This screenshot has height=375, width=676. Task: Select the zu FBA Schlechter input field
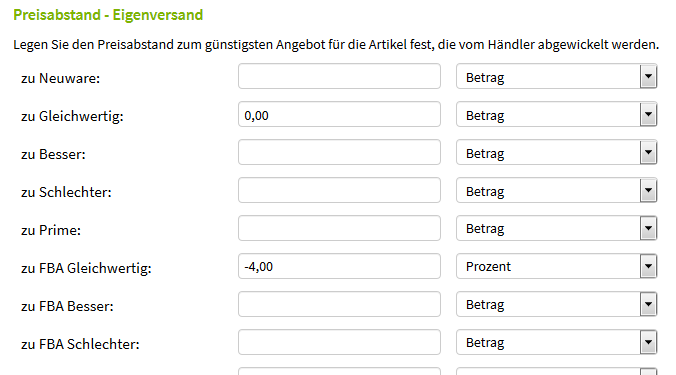click(x=339, y=342)
